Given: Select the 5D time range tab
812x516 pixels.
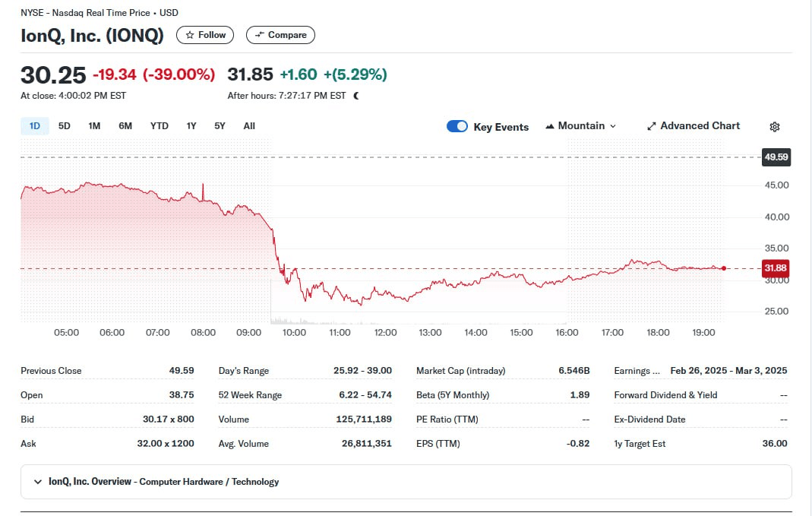Looking at the screenshot, I should [x=65, y=126].
